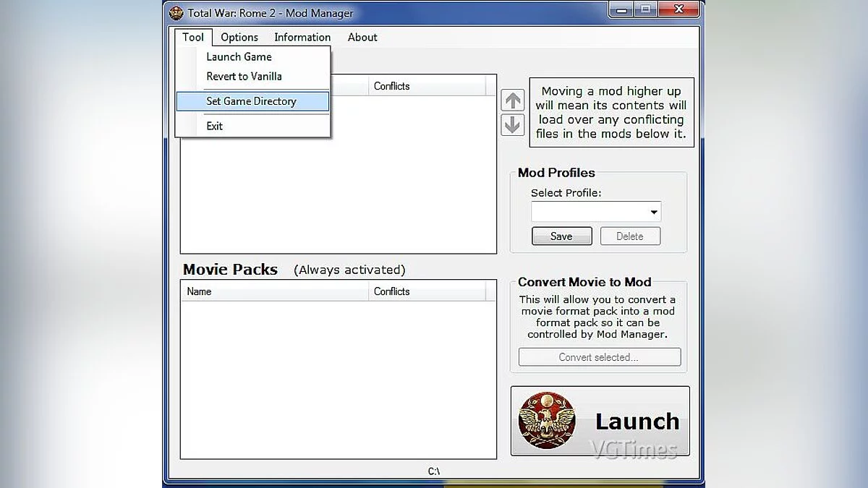Click the Movie Packs heading

click(230, 270)
